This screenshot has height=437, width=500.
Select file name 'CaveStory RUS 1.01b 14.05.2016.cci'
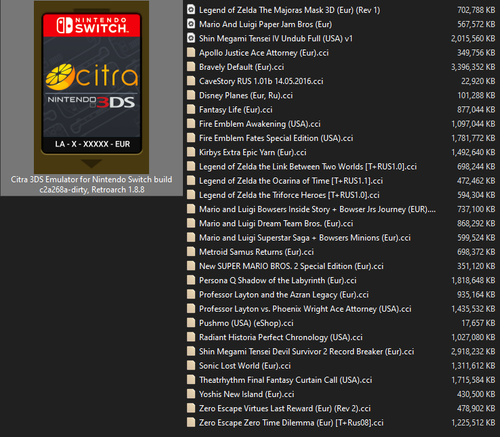[x=261, y=81]
